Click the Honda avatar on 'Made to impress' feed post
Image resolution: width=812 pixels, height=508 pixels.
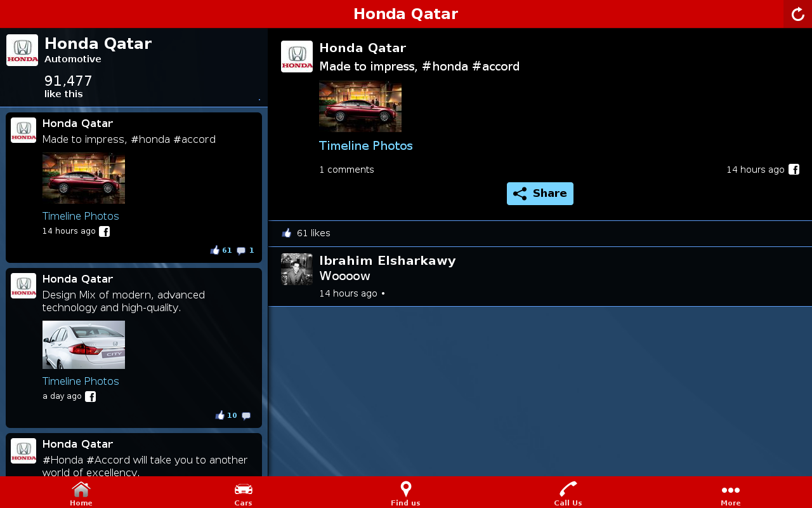coord(23,130)
